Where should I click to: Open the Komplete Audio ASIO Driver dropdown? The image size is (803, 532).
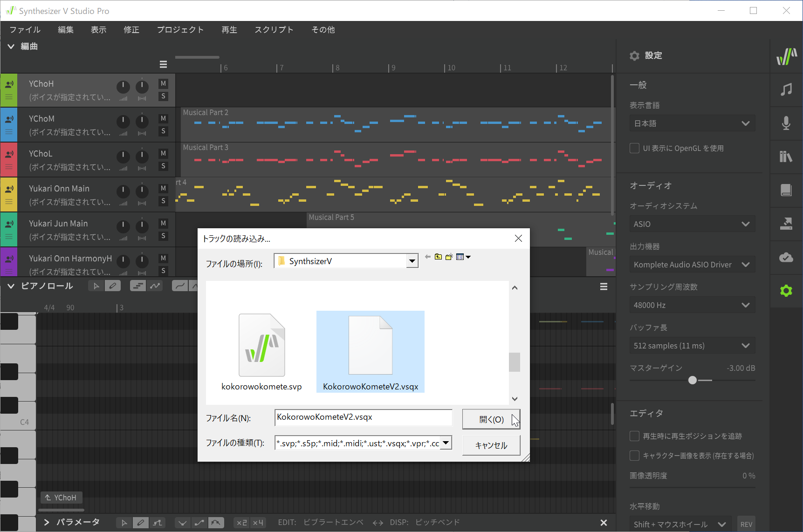click(x=692, y=265)
